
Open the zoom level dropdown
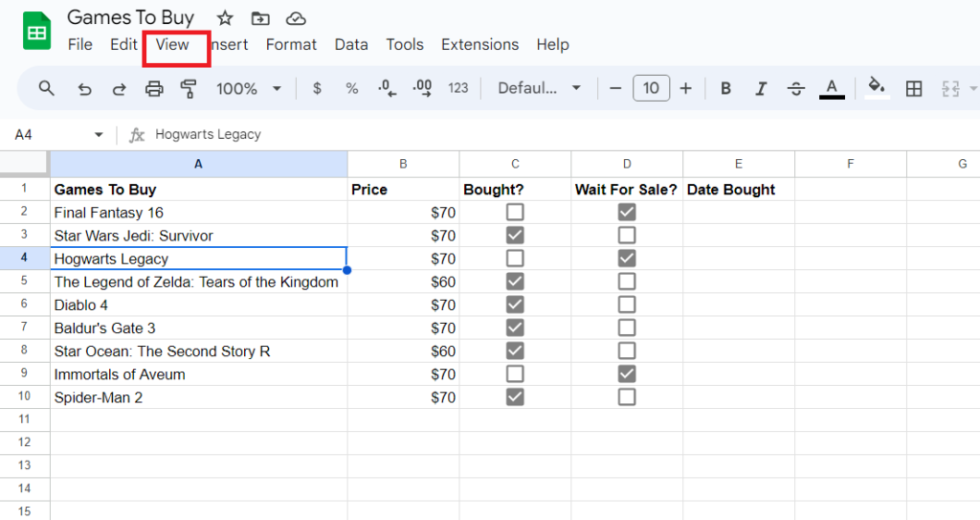(248, 89)
